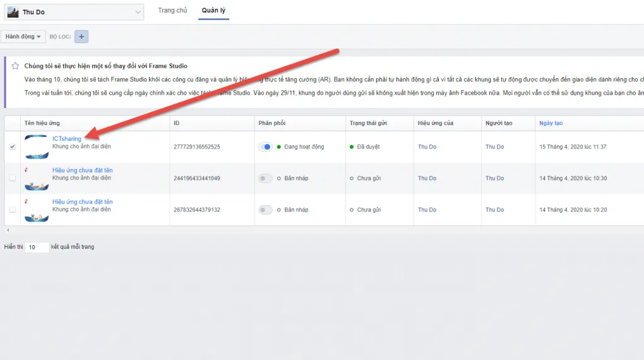Sort by the Ngày tạo column header
This screenshot has height=360, width=644.
click(551, 123)
